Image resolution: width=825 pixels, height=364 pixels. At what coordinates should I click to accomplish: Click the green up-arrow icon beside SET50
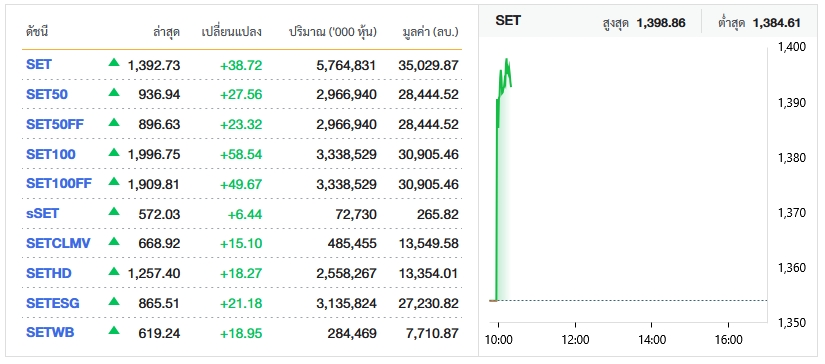(x=114, y=92)
